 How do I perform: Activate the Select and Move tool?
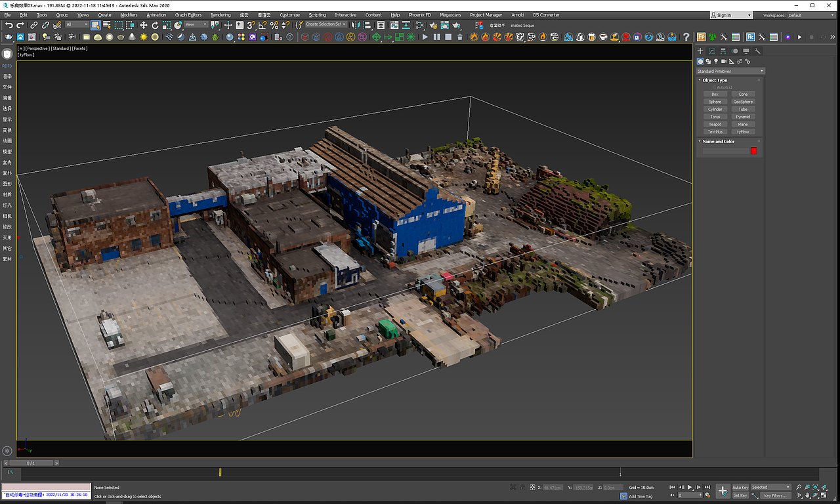click(143, 25)
